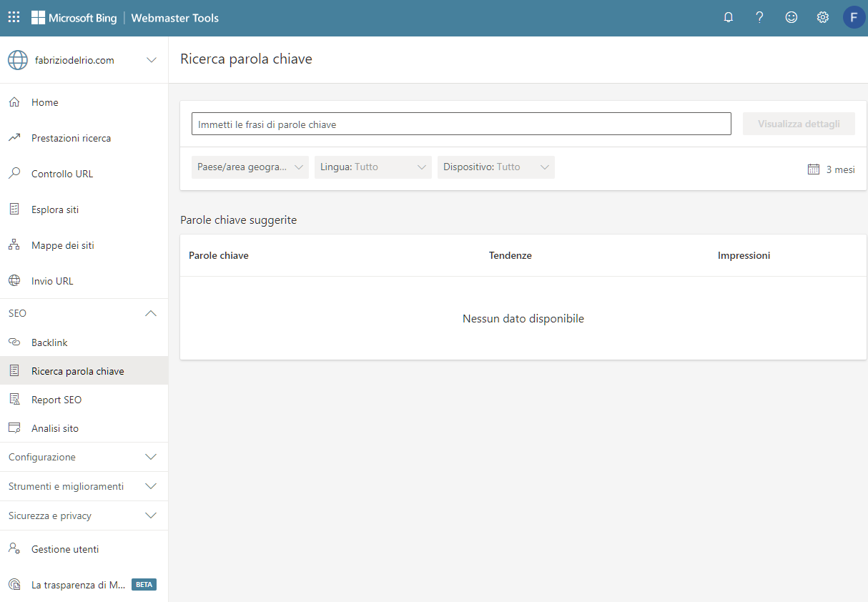Click the Impressioni column header
Image resolution: width=868 pixels, height=602 pixels.
(744, 255)
